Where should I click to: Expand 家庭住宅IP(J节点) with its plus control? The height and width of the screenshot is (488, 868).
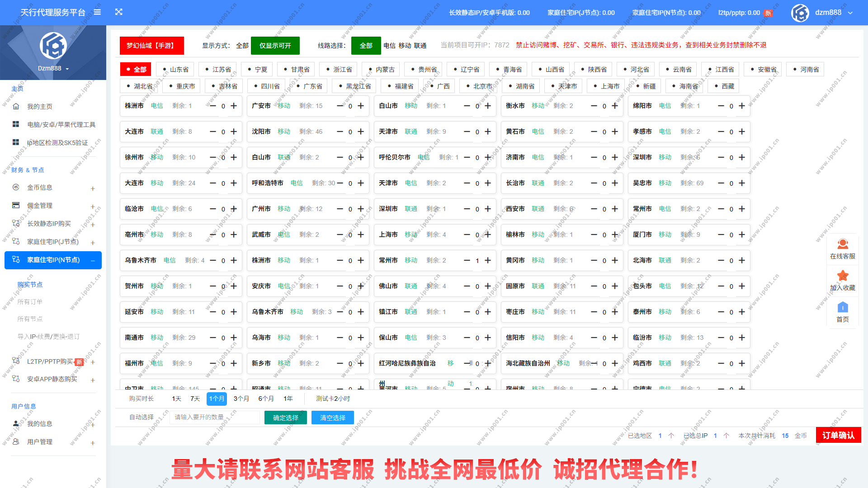point(93,242)
